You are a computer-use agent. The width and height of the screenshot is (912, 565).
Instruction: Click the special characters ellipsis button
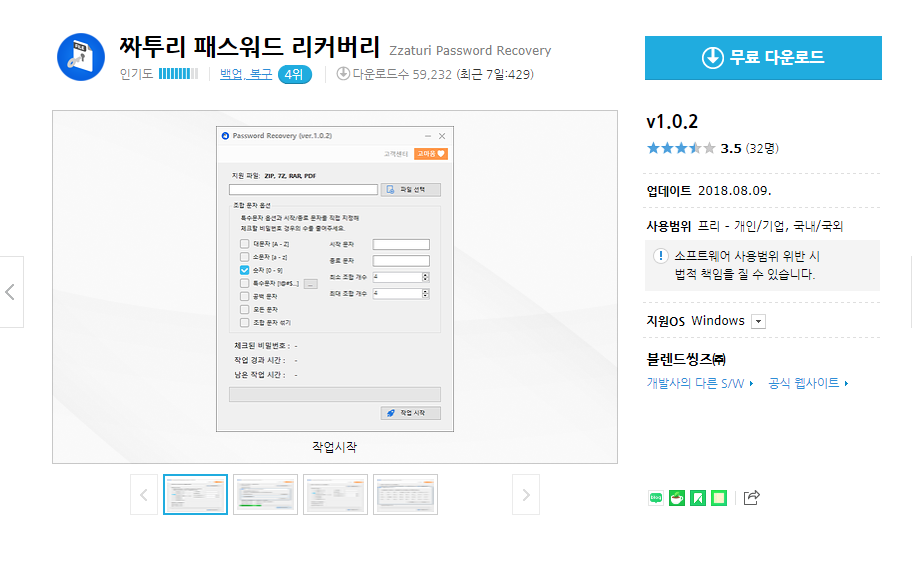point(311,284)
